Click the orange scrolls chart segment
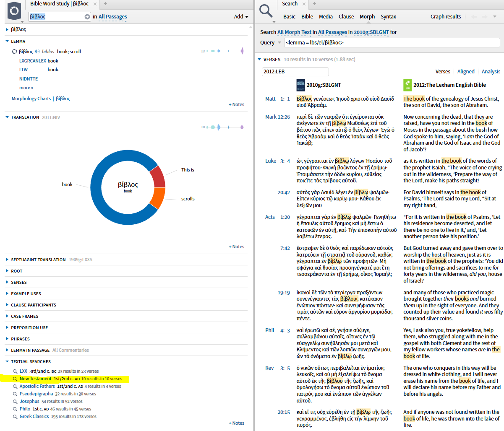This screenshot has width=504, height=431. coord(157,197)
